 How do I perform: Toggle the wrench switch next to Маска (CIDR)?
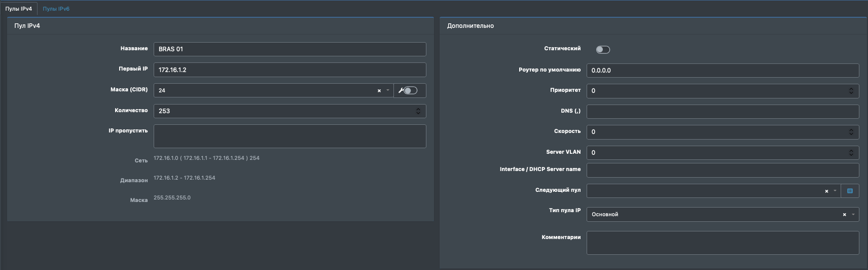411,90
